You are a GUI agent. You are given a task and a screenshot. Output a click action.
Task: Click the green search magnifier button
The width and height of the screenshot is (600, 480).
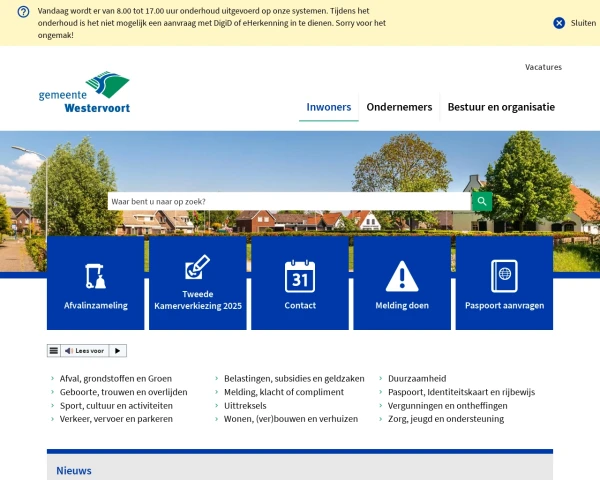click(482, 201)
